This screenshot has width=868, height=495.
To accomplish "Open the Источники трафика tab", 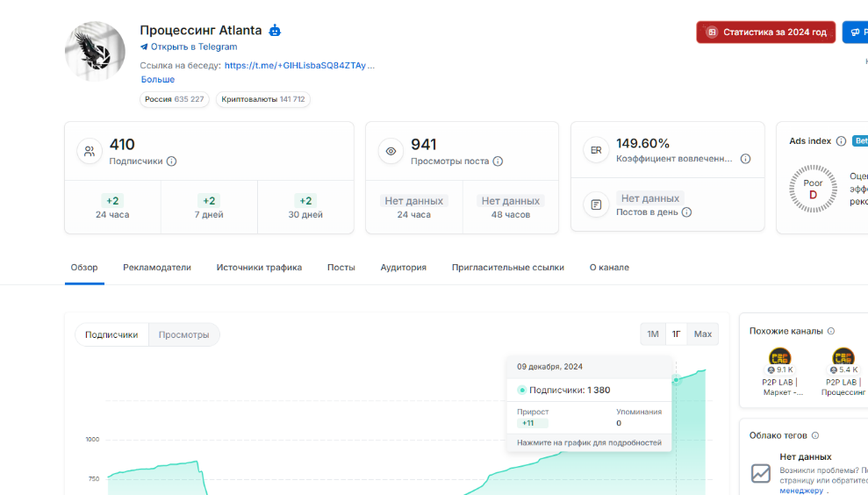I will tap(259, 268).
